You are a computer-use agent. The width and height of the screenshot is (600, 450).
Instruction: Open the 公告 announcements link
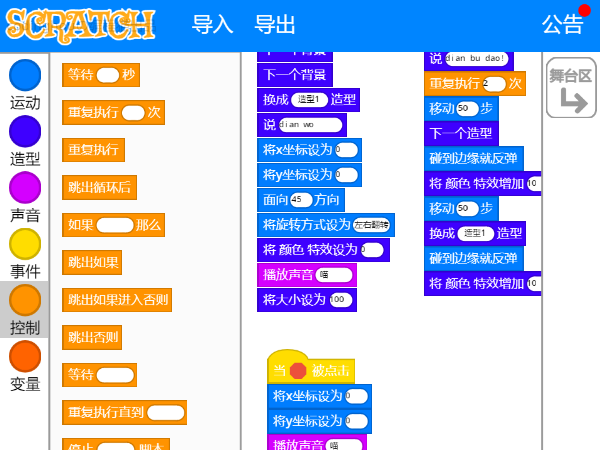pyautogui.click(x=562, y=25)
